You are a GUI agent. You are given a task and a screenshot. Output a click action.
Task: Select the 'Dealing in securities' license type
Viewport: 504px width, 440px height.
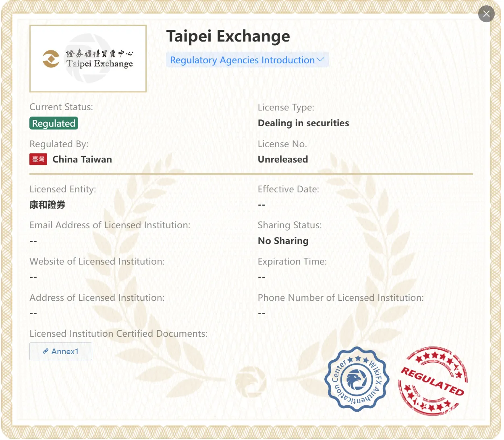pos(303,123)
